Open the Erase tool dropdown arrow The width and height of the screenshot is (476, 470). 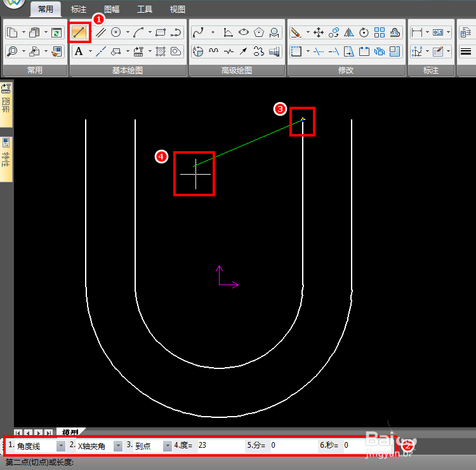pos(308,32)
